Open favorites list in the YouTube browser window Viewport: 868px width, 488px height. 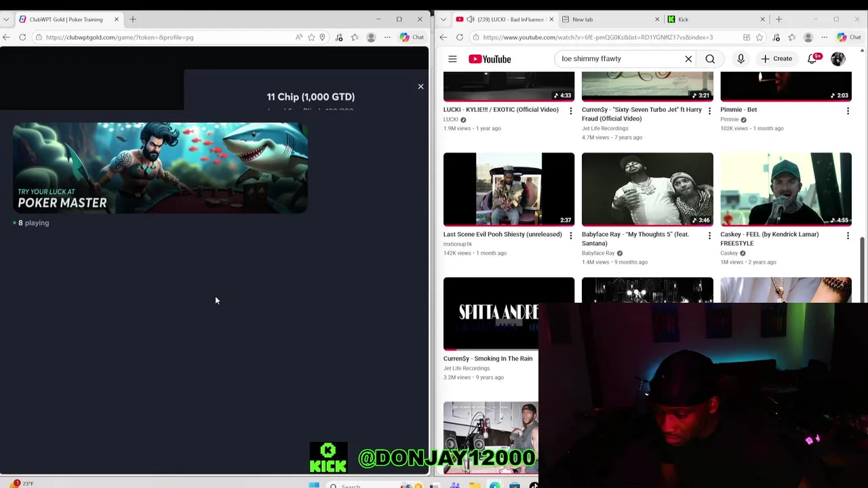point(791,37)
